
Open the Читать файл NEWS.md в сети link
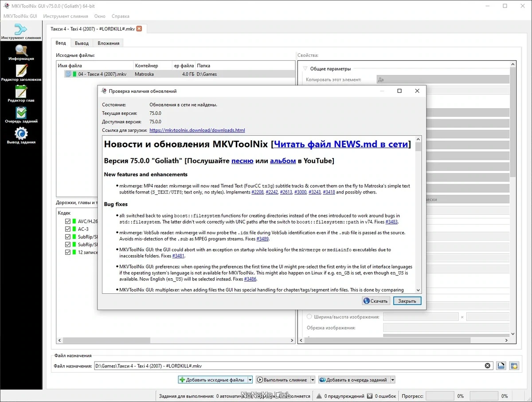click(340, 144)
